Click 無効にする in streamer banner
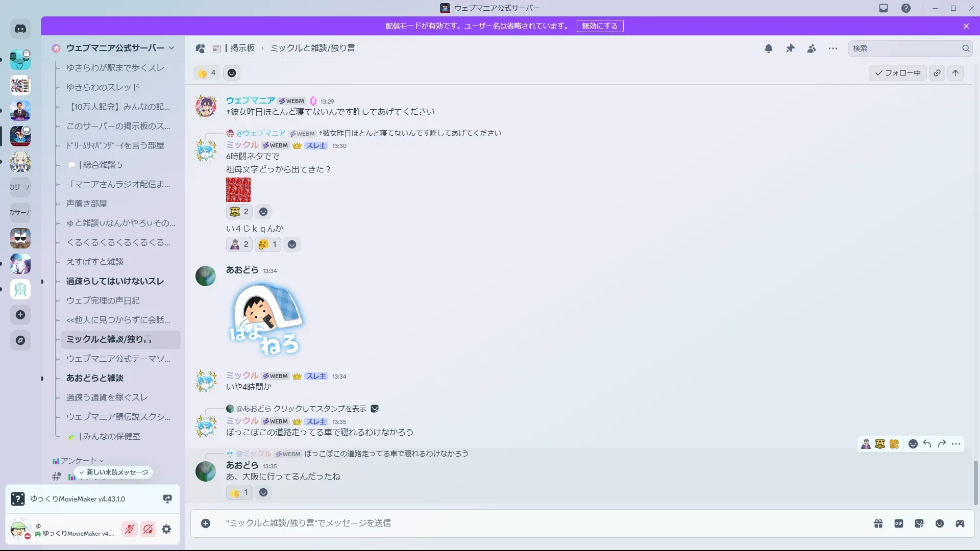Image resolution: width=980 pixels, height=551 pixels. coord(600,26)
